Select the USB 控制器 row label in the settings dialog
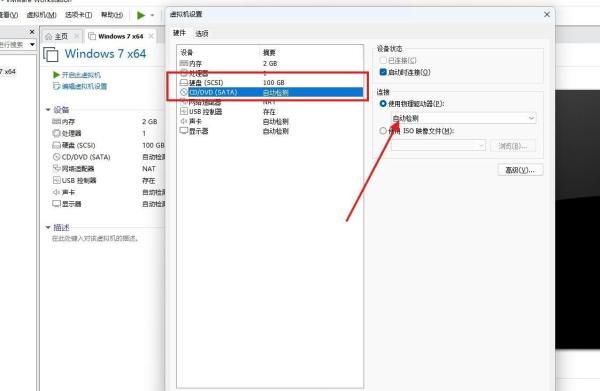Viewport: 600px width, 391px height. (x=205, y=112)
